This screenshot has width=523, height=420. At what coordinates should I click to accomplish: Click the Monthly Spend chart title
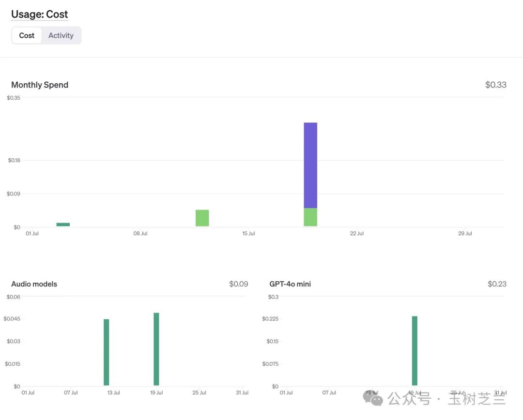40,85
